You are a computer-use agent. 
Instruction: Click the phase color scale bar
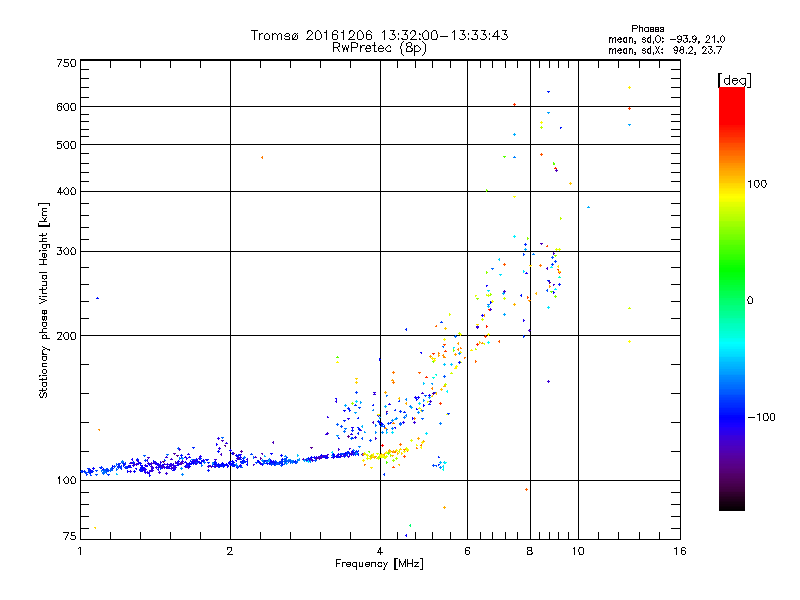tap(732, 298)
